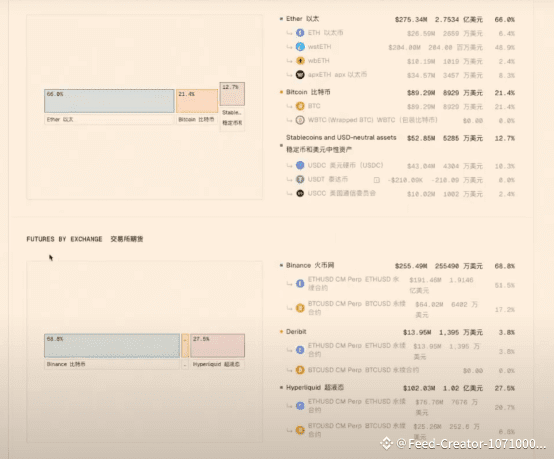The width and height of the screenshot is (554, 460).
Task: Click Binance ETHUSD CM Perp ETH icon
Action: point(300,283)
